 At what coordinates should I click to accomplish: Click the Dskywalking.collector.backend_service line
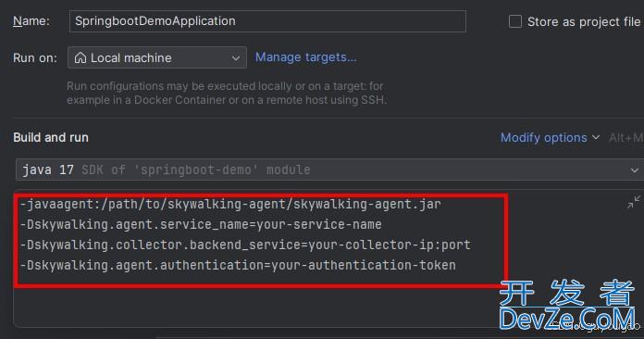tap(245, 245)
